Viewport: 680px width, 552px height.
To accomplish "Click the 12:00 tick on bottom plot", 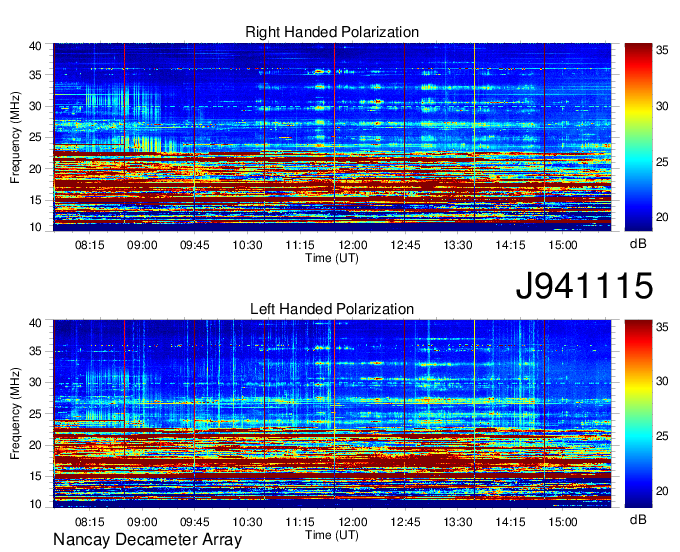I will [353, 522].
